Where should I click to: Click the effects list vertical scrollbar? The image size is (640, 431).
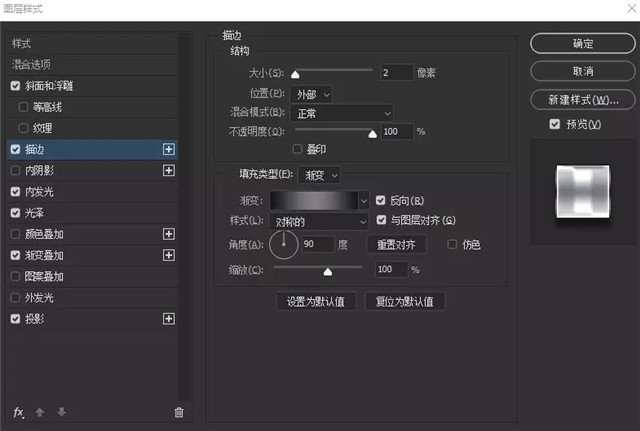pos(186,216)
